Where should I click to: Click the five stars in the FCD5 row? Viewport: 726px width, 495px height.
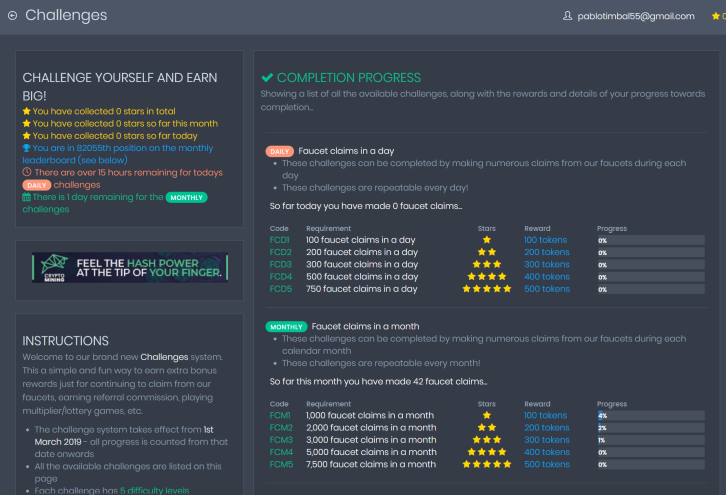487,289
